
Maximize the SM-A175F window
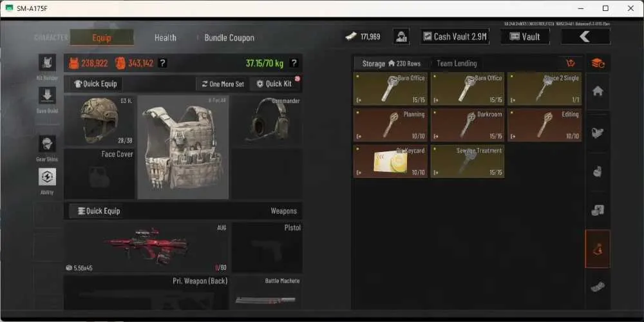click(x=605, y=8)
